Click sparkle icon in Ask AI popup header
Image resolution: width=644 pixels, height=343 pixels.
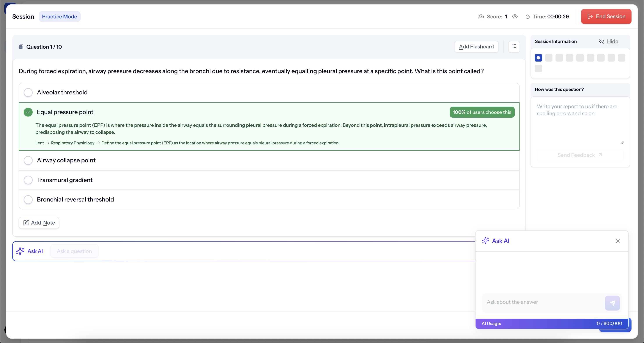pyautogui.click(x=485, y=240)
